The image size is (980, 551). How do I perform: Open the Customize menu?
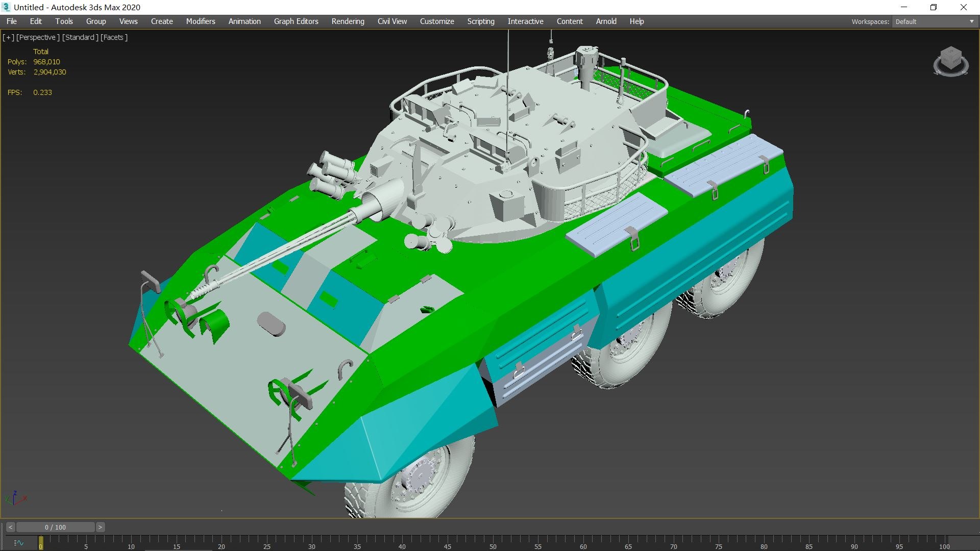437,21
